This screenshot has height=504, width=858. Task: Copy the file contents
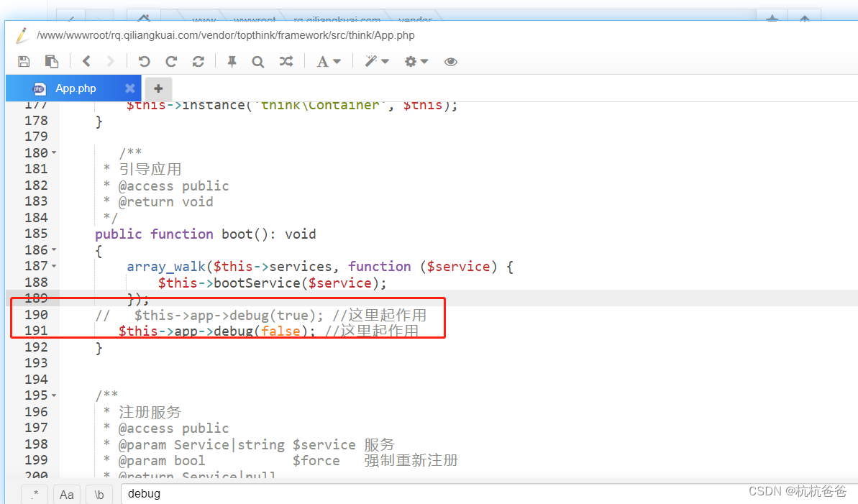pos(52,61)
